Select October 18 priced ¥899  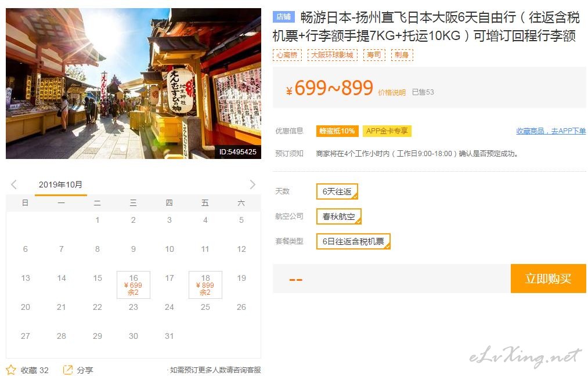(x=205, y=285)
